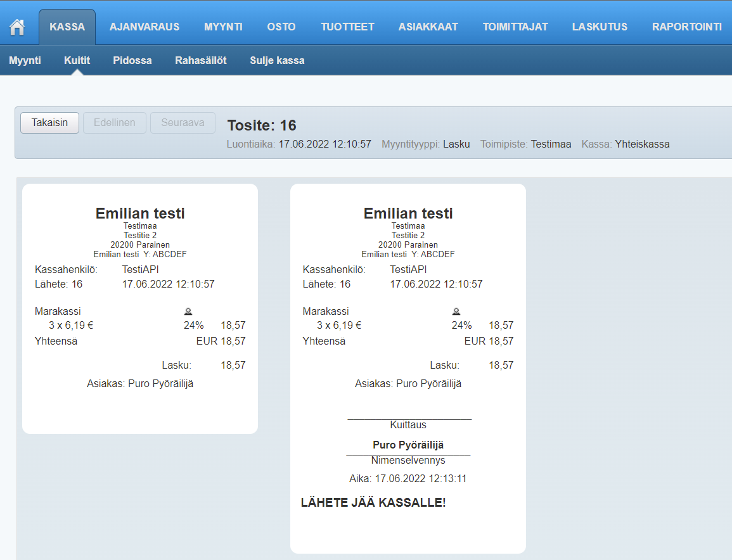Open the KASSA main tab
Image resolution: width=732 pixels, height=560 pixels.
67,27
